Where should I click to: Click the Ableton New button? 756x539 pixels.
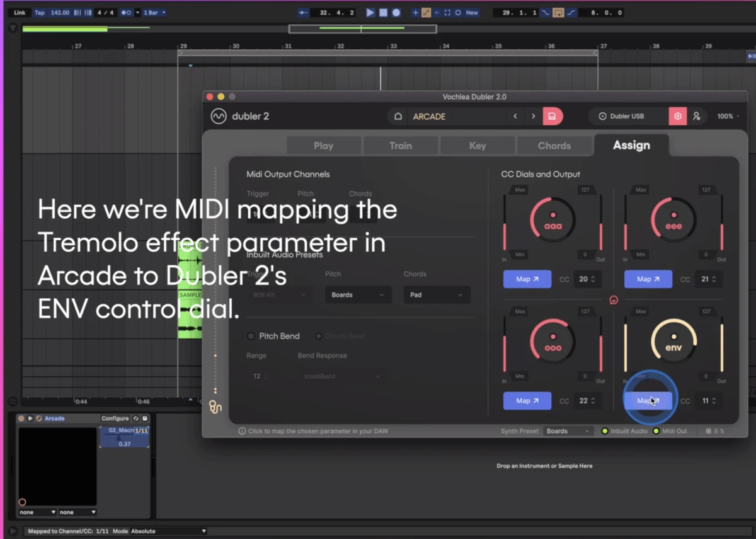click(x=472, y=13)
